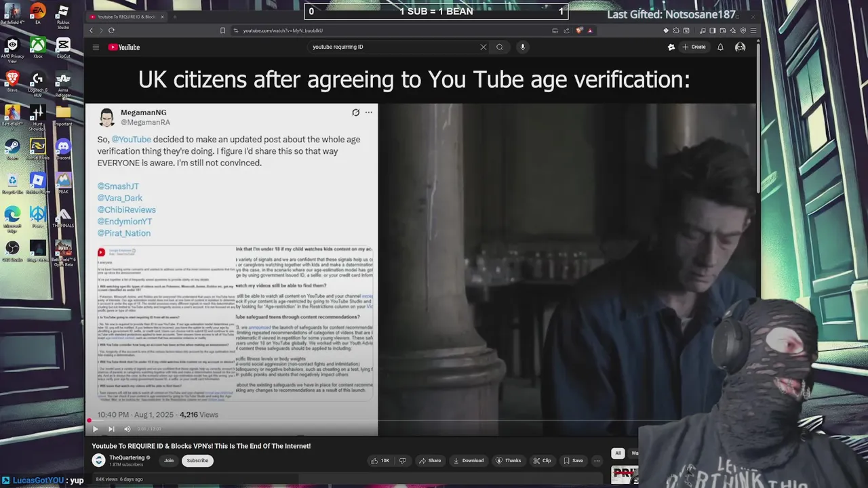Open TheQuartering channel name link
Screen dimensions: 868x488
[x=127, y=457]
